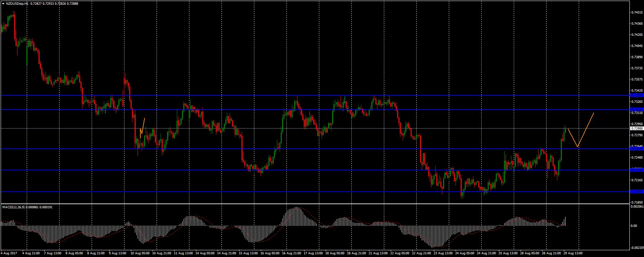Click the 22 Aug 21:00 time label
Viewport: 644px width, 257px height.
click(x=421, y=253)
